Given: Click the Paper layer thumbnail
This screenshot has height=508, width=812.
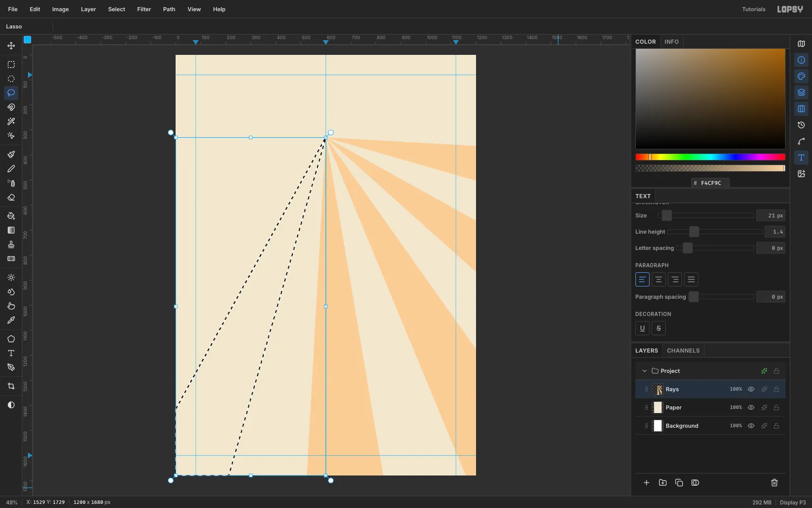Looking at the screenshot, I should click(x=658, y=407).
